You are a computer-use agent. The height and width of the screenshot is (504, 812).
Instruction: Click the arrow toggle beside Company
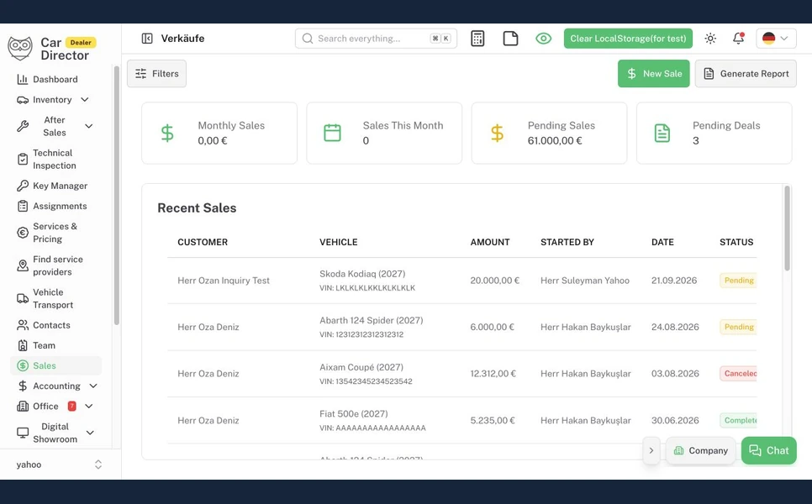(x=651, y=450)
